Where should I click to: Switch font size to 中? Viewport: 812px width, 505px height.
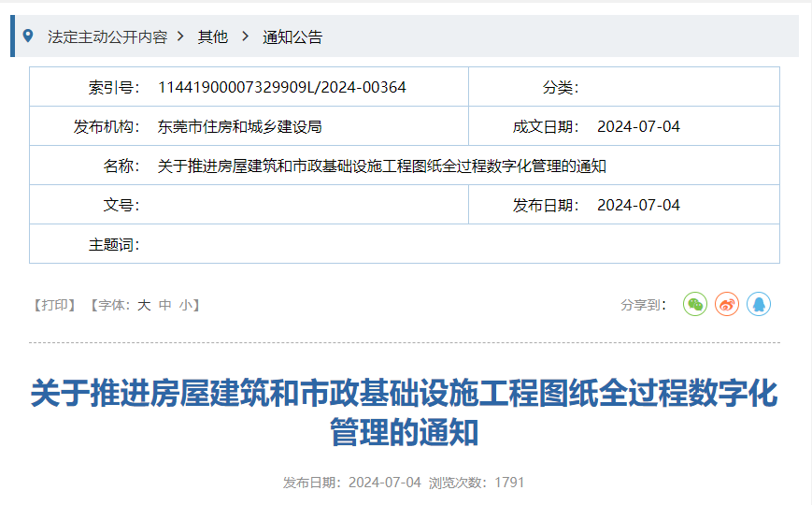tap(165, 305)
